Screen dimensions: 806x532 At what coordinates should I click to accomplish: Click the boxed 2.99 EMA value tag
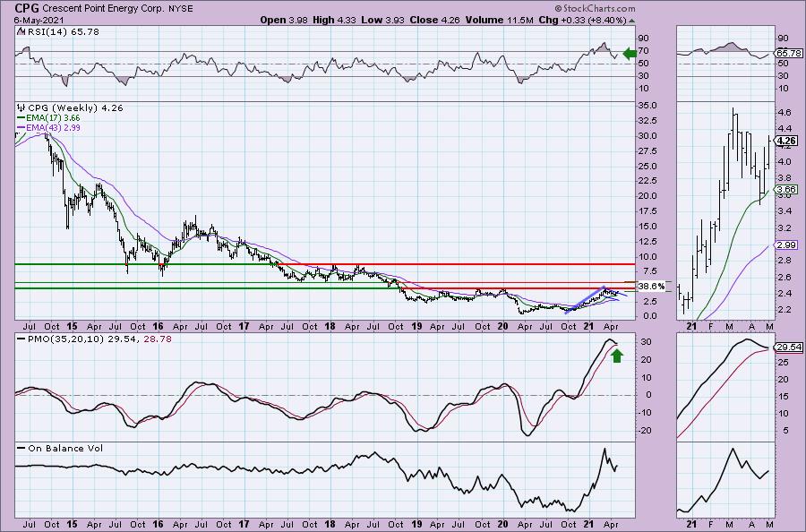click(787, 245)
